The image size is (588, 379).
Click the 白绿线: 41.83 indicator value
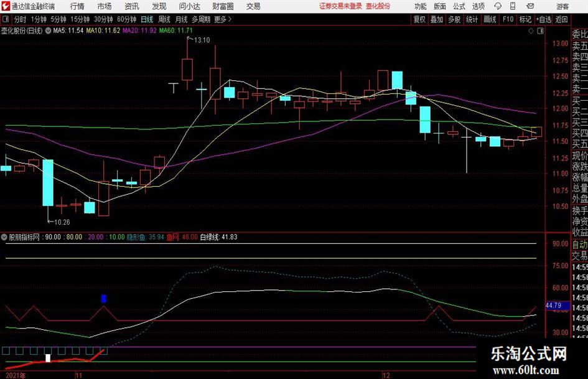(x=218, y=236)
